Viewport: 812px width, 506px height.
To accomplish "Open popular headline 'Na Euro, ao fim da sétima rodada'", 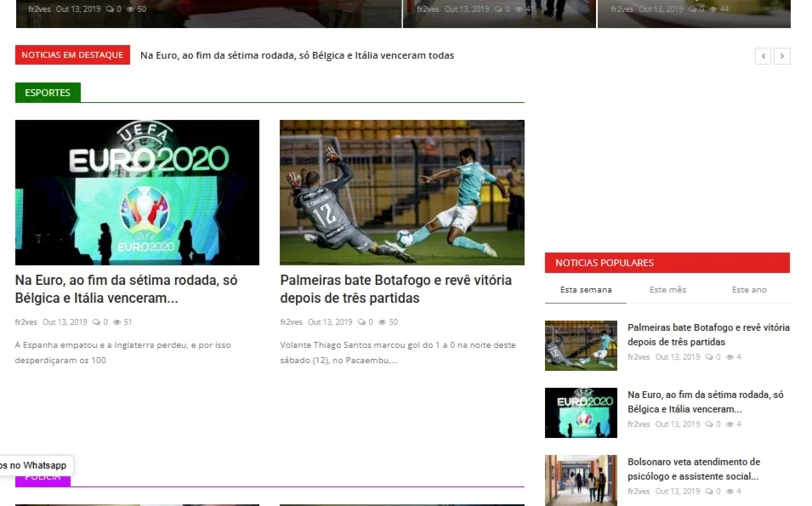I will click(706, 402).
